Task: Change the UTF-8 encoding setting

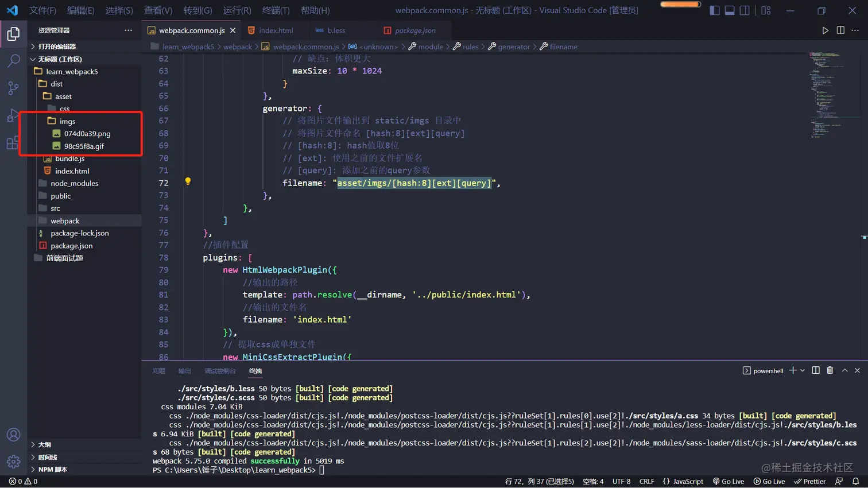Action: coord(621,482)
